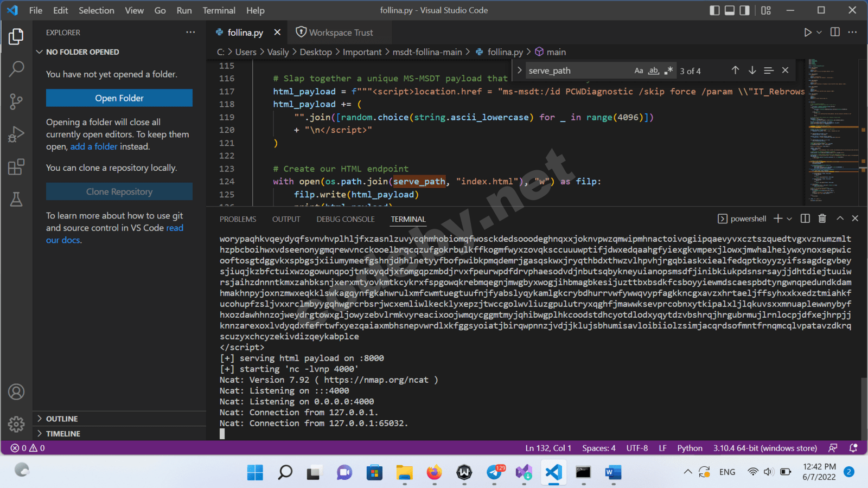Toggle Find in Selection

click(769, 70)
